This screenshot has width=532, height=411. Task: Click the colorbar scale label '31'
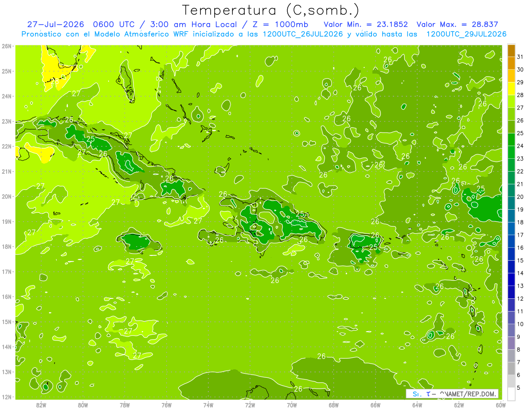520,57
